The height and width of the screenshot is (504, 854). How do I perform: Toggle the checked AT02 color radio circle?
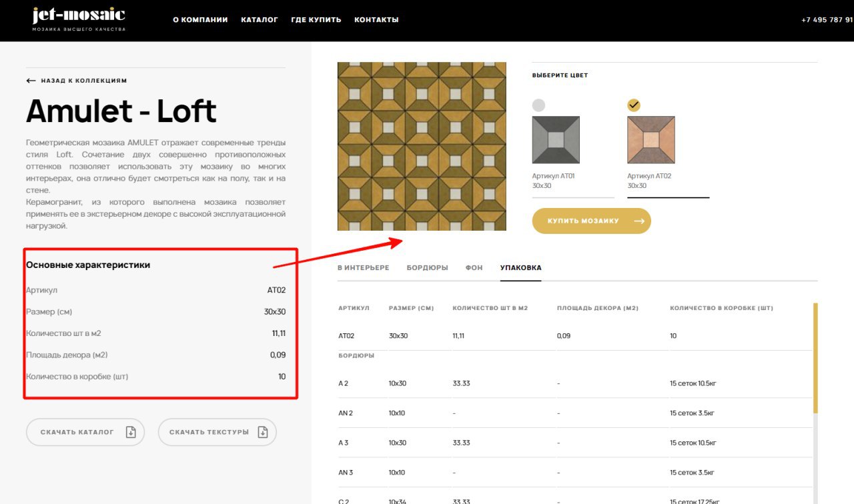point(634,105)
